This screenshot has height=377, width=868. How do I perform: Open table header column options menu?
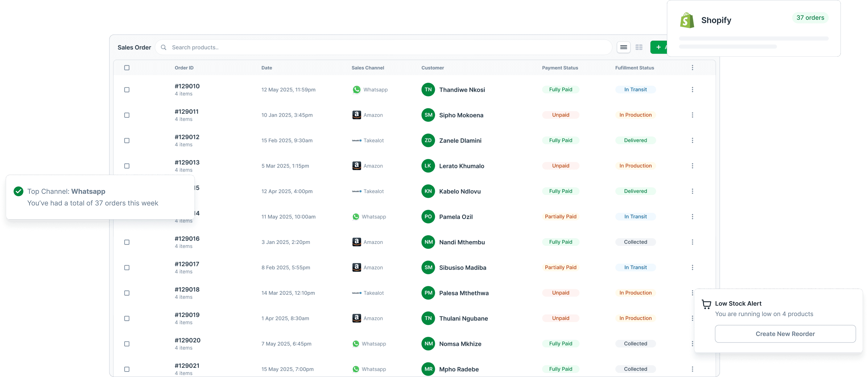click(692, 68)
